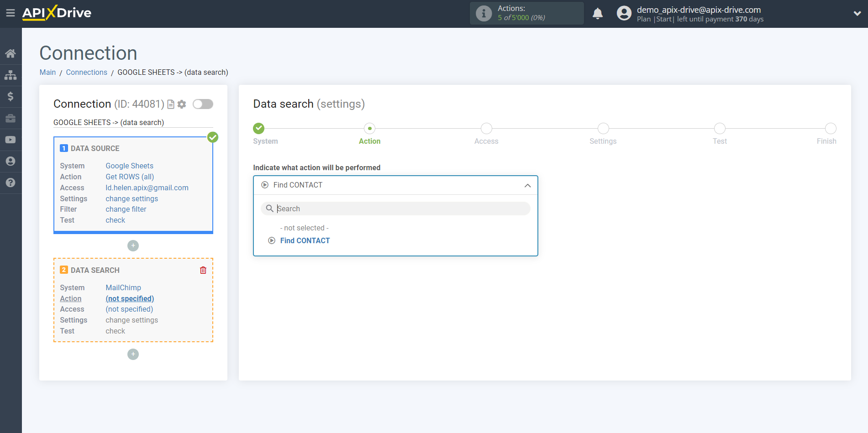This screenshot has height=433, width=868.
Task: Open the hamburger menu icon
Action: click(x=11, y=13)
